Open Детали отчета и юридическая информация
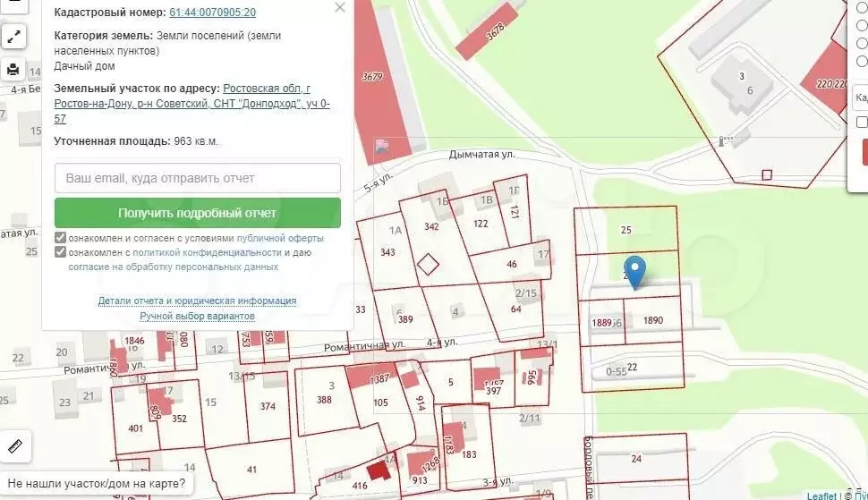 [197, 301]
